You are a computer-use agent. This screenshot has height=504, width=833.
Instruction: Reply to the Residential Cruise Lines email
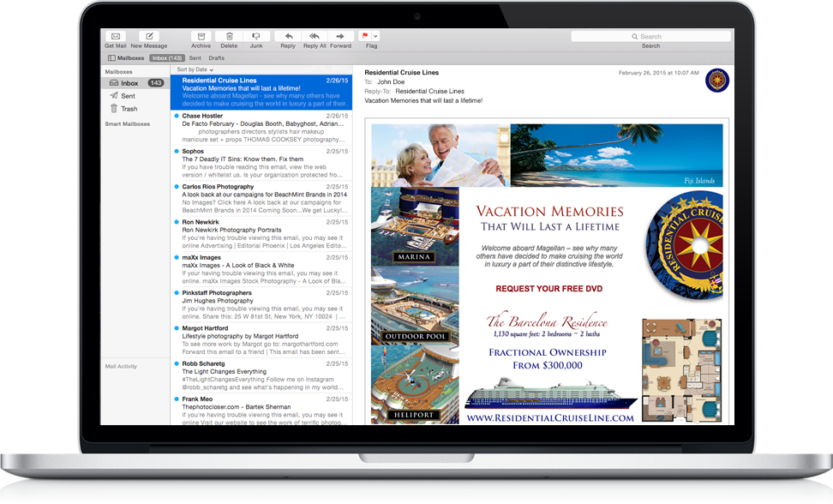pos(287,36)
